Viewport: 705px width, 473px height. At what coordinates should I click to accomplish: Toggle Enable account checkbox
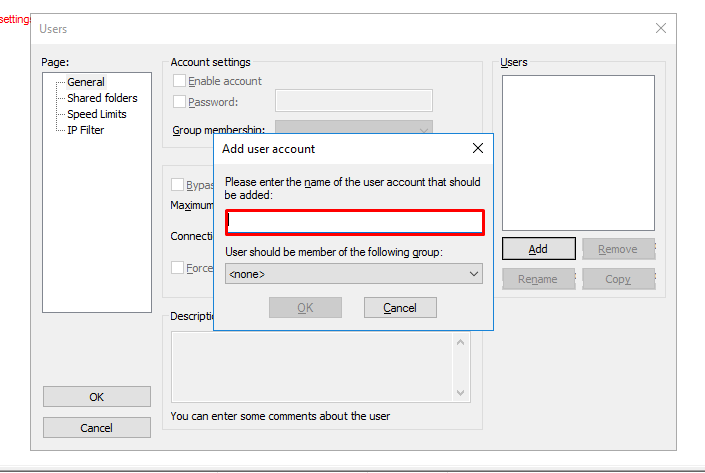click(179, 81)
